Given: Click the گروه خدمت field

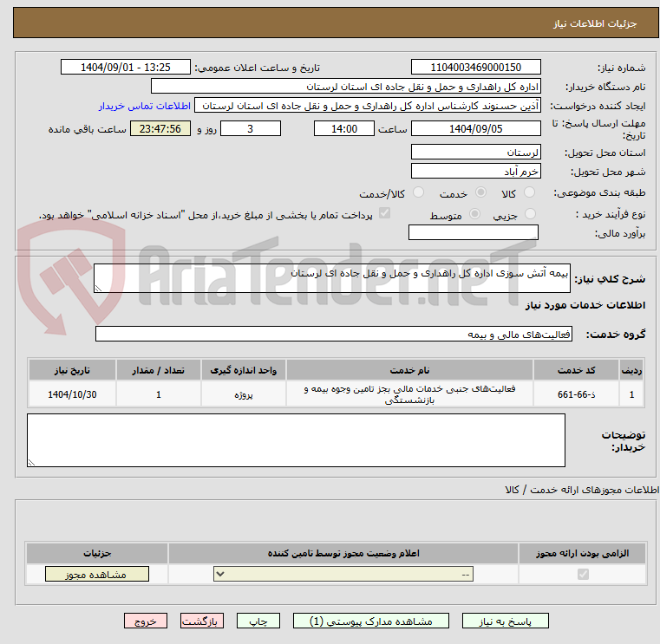Looking at the screenshot, I should (333, 334).
